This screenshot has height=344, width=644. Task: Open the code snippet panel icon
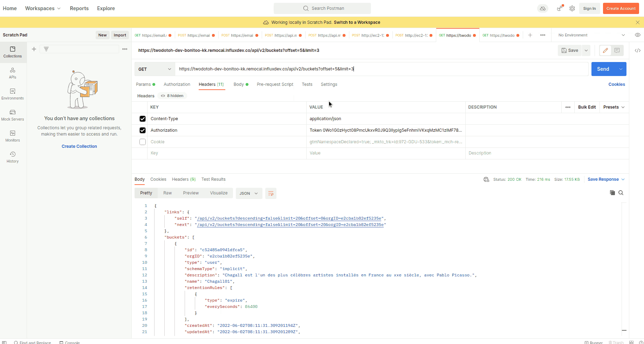click(x=638, y=50)
